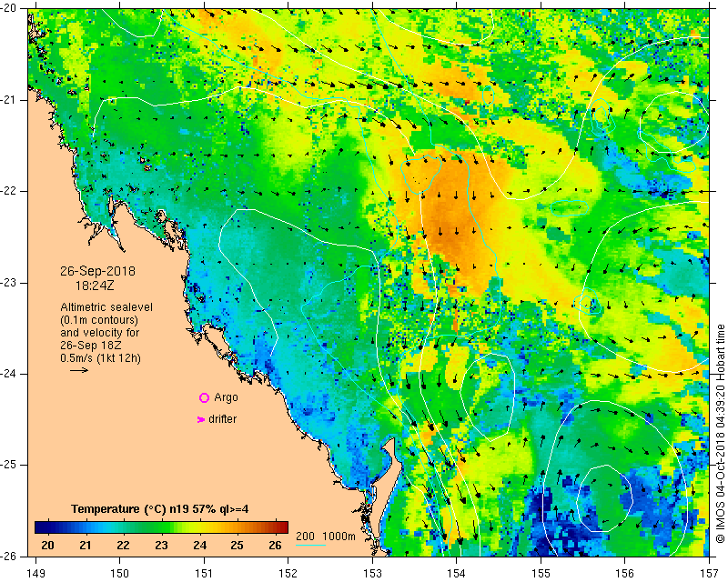Click latitude axis label -22

[x=8, y=191]
